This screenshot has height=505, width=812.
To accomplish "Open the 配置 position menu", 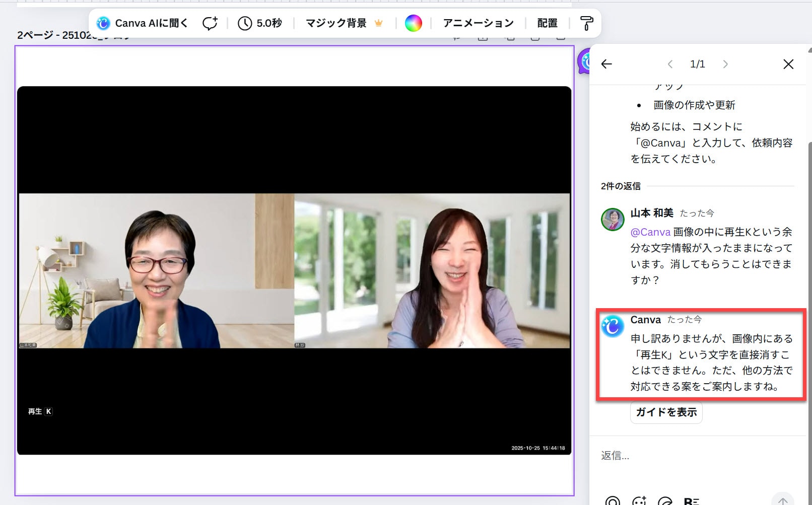I will coord(547,23).
